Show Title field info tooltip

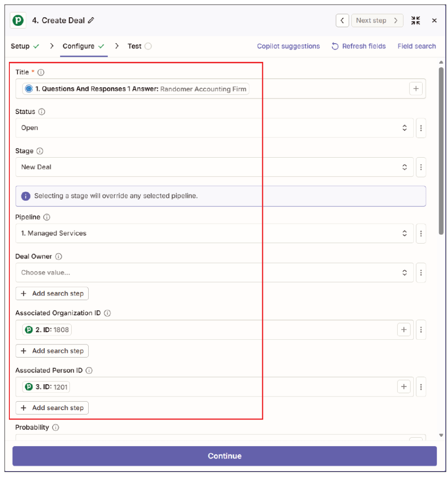[41, 72]
